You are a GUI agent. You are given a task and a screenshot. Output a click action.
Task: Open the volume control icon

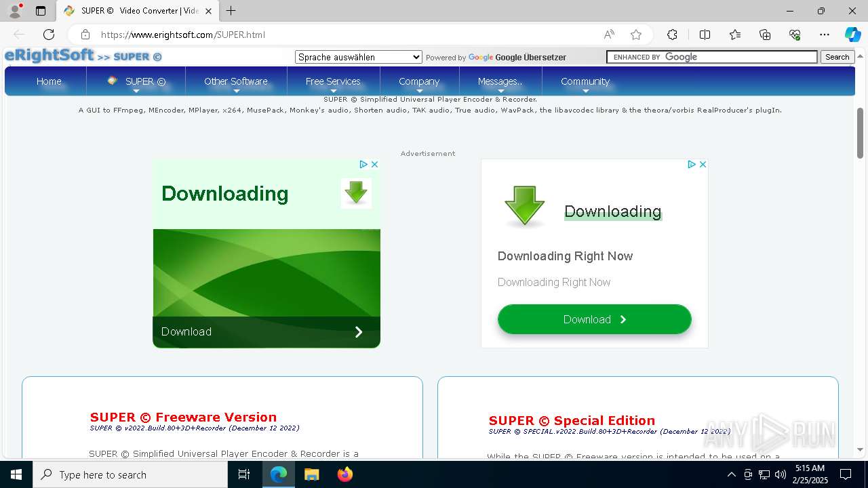tap(780, 474)
